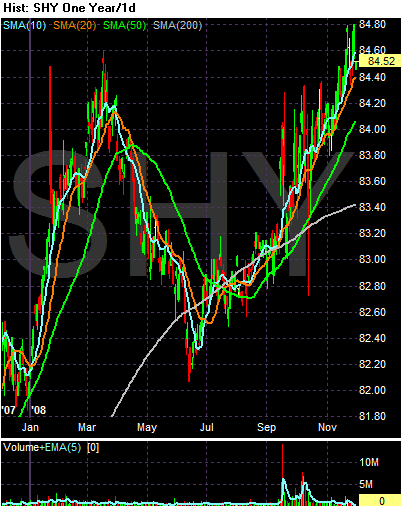The image size is (402, 509).
Task: Click the 81.80 price axis label
Action: click(372, 416)
